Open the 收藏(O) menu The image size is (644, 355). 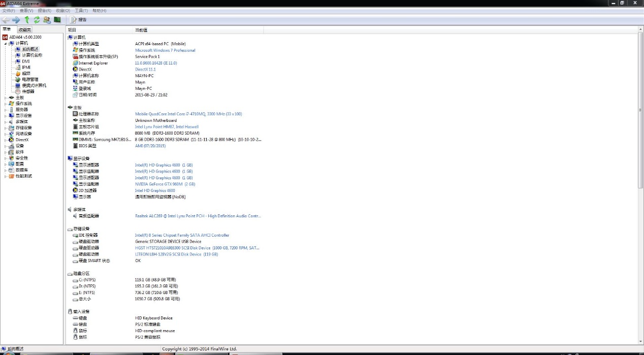pos(63,11)
